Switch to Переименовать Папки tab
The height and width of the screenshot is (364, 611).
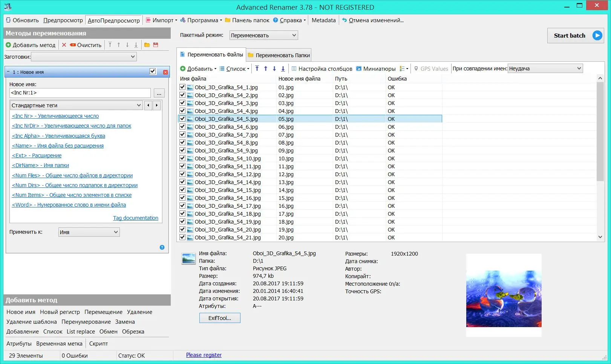pos(279,55)
